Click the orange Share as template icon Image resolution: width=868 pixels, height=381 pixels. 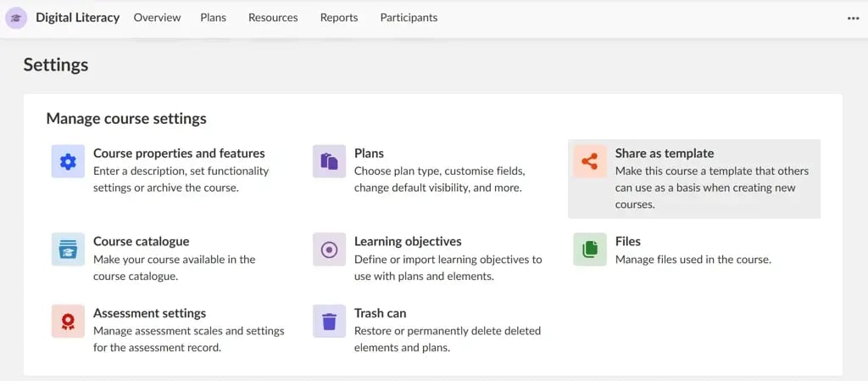coord(590,161)
